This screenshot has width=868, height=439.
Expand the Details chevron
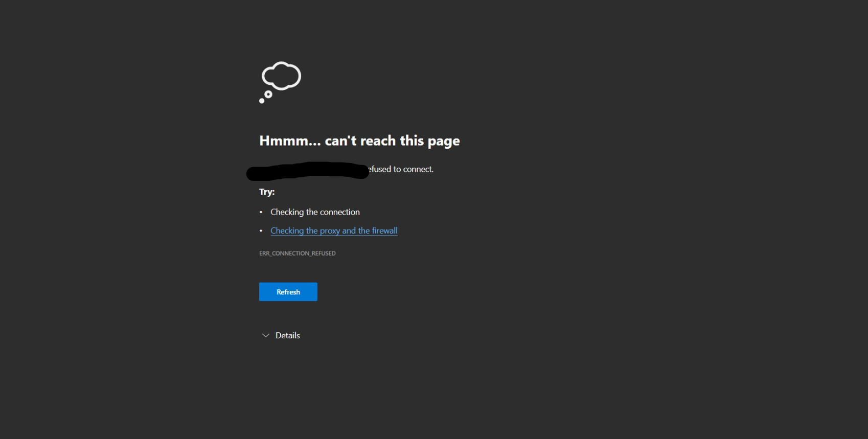coord(265,336)
